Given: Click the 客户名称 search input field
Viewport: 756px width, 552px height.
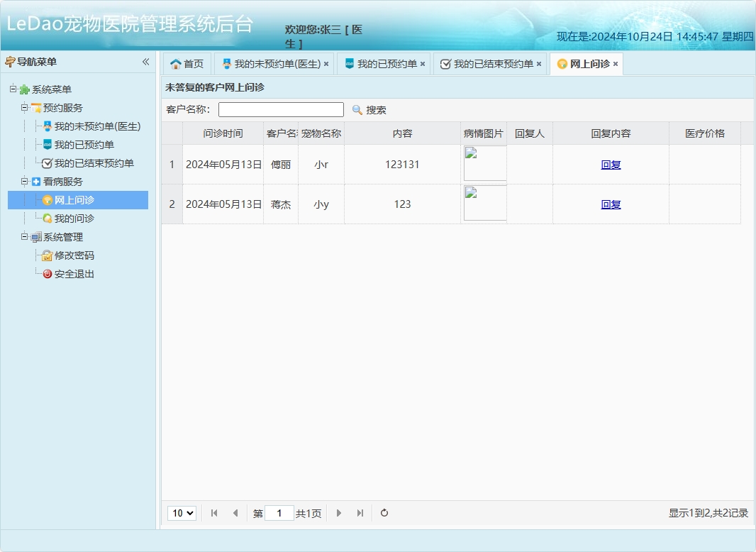Looking at the screenshot, I should click(x=281, y=109).
